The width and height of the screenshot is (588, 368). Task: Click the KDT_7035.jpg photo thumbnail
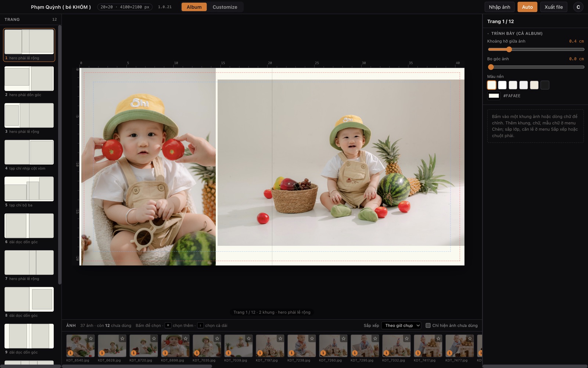coord(207,346)
